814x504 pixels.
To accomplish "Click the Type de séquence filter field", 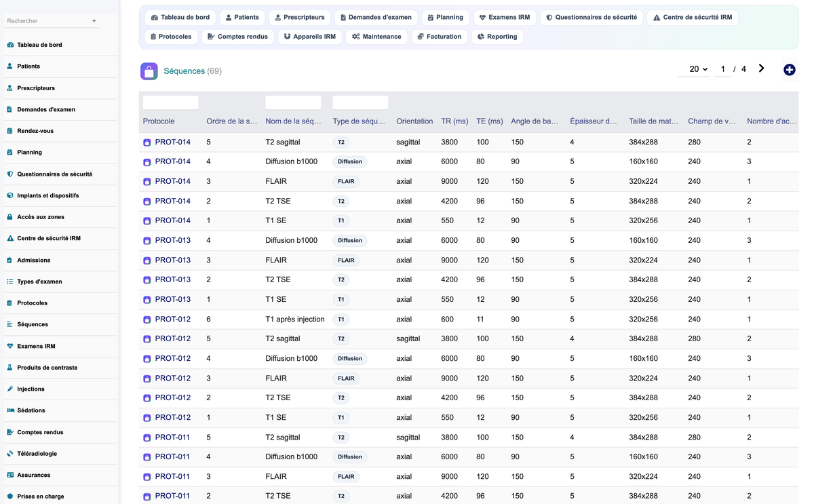I will [x=360, y=102].
